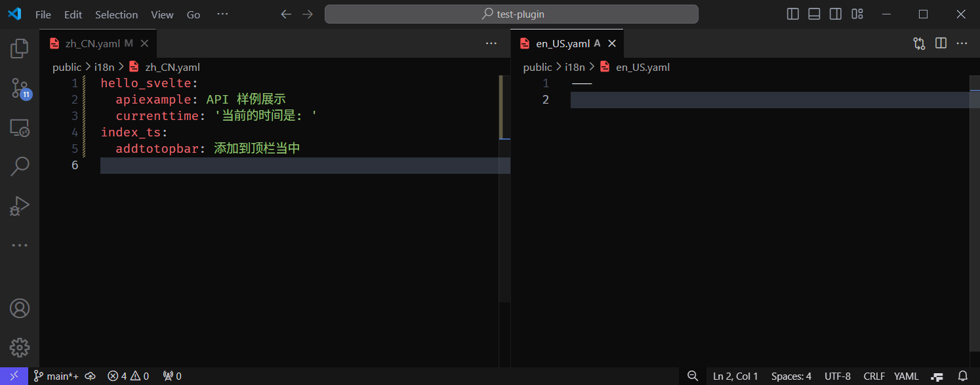The image size is (980, 385).
Task: Click the test-plugin command center search box
Action: coord(512,14)
